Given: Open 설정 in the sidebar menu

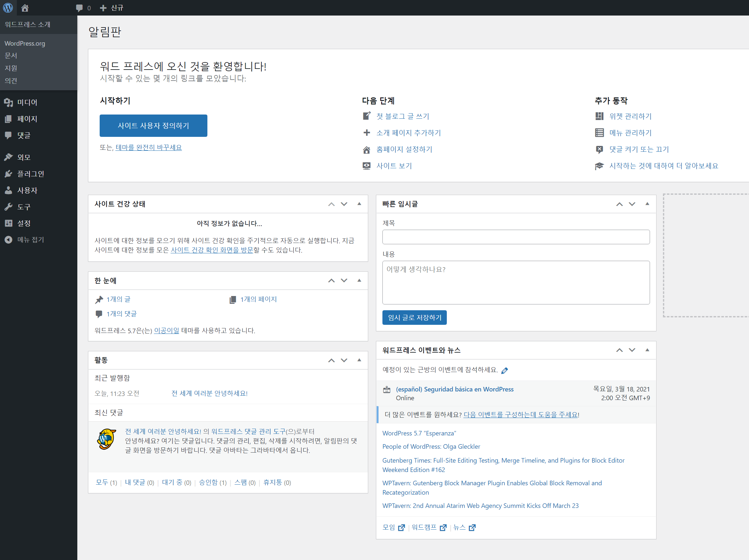Looking at the screenshot, I should click(x=24, y=223).
